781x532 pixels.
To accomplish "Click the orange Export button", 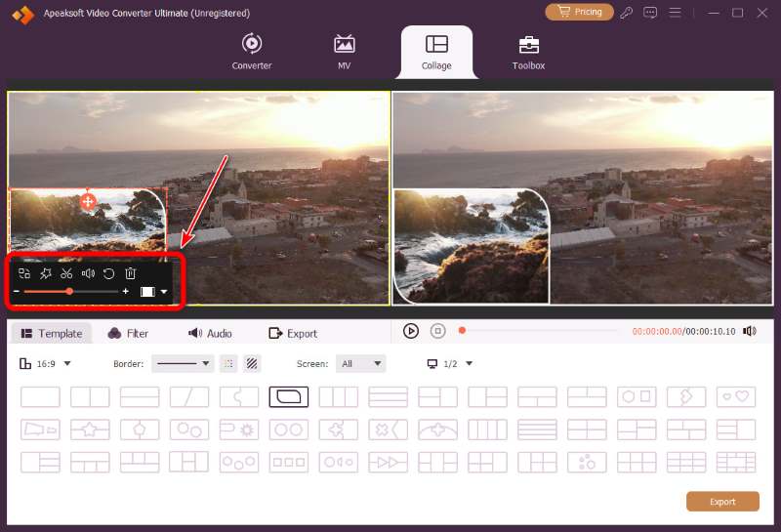I will tap(722, 502).
